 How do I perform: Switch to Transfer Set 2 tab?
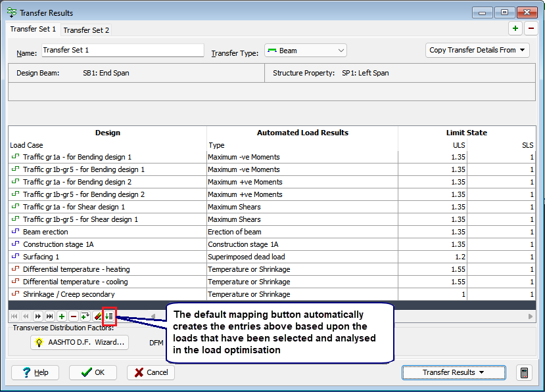pos(86,30)
